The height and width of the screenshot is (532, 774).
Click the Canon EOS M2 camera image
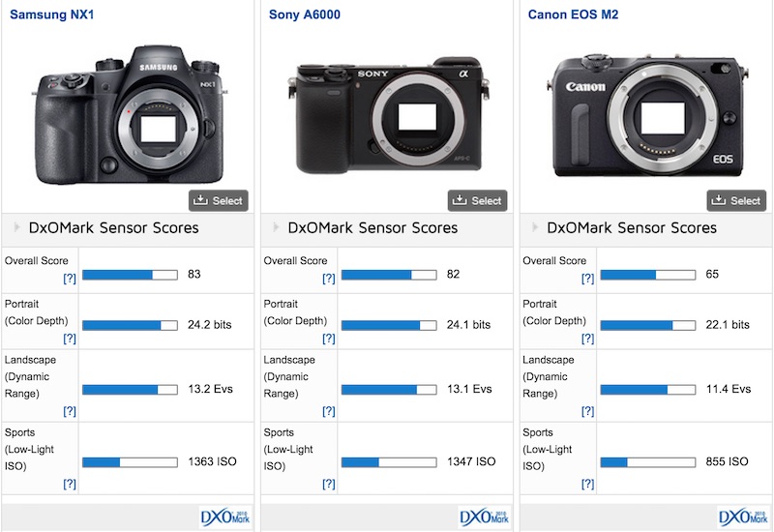(648, 117)
